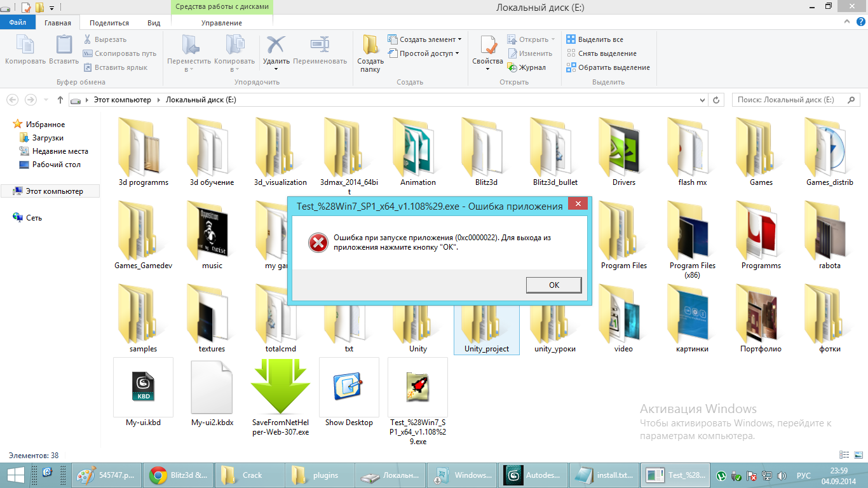Click the Move to (Переместить в) icon

(189, 46)
